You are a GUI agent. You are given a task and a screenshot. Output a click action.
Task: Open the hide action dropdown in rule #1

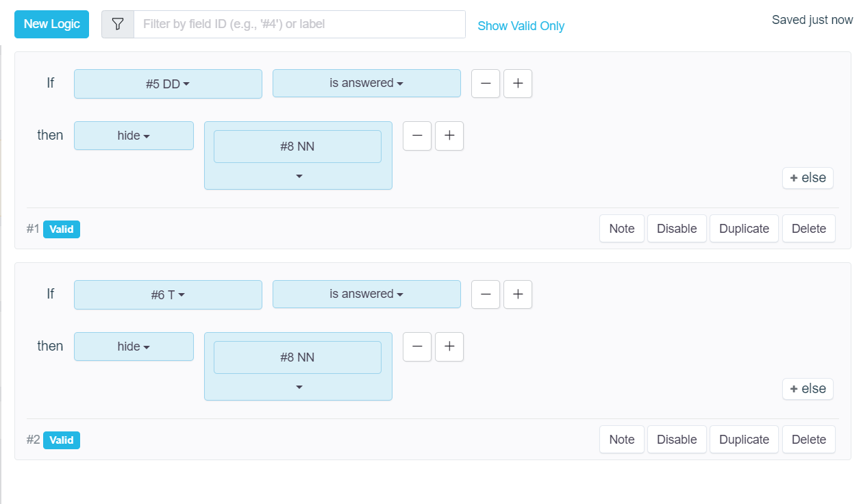coord(134,136)
